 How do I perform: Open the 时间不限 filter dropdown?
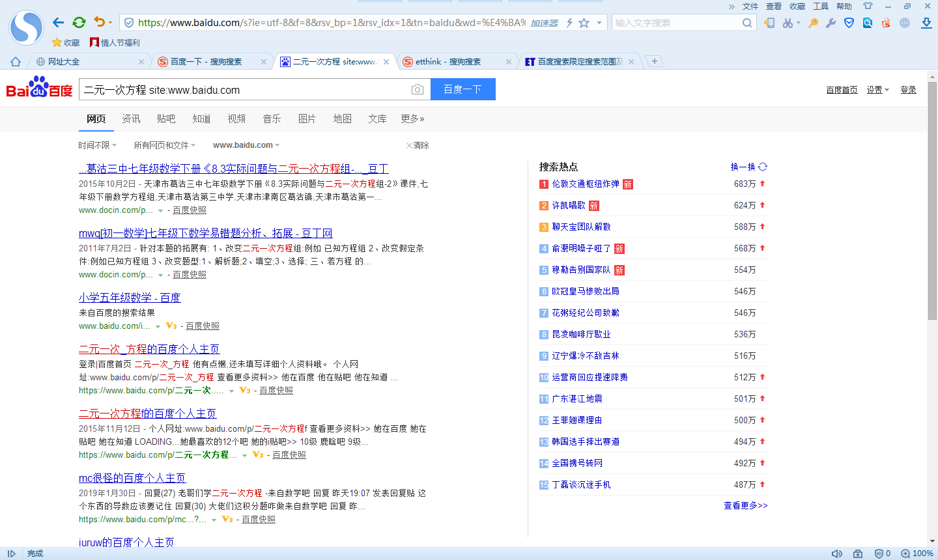click(x=98, y=145)
